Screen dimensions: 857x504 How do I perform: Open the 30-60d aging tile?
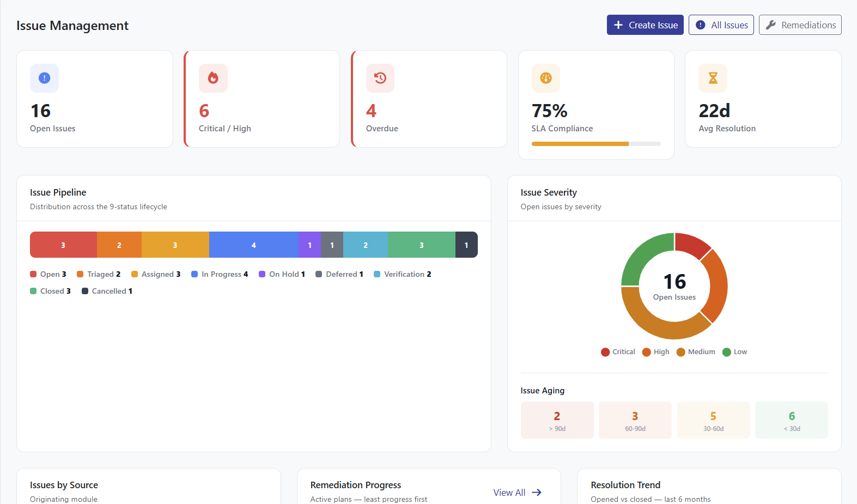(x=713, y=420)
